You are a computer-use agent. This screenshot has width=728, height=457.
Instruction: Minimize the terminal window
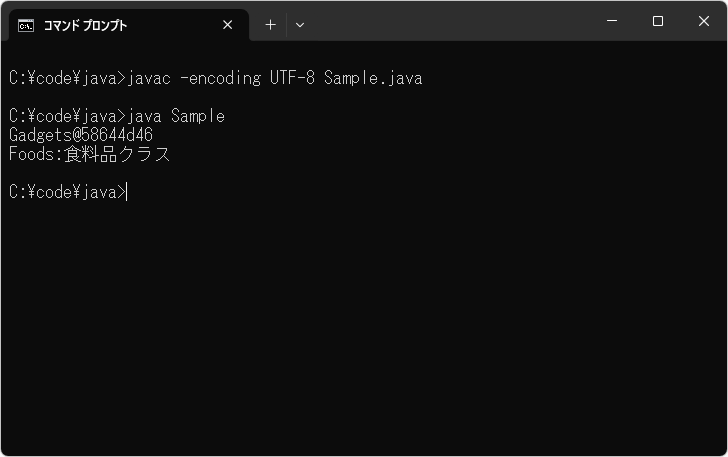click(x=612, y=21)
